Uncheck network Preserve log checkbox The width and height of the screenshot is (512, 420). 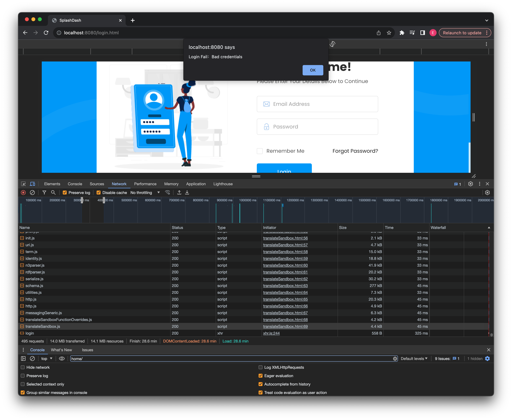[x=65, y=193]
